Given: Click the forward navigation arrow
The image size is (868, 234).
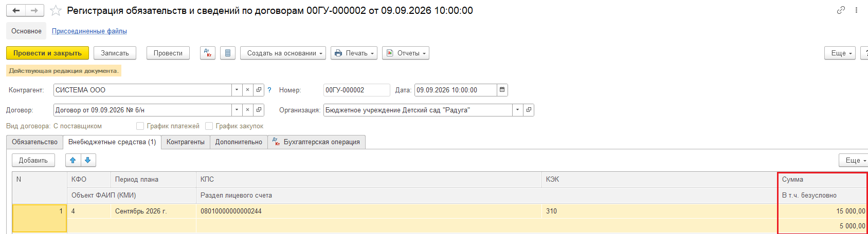Looking at the screenshot, I should coord(34,10).
